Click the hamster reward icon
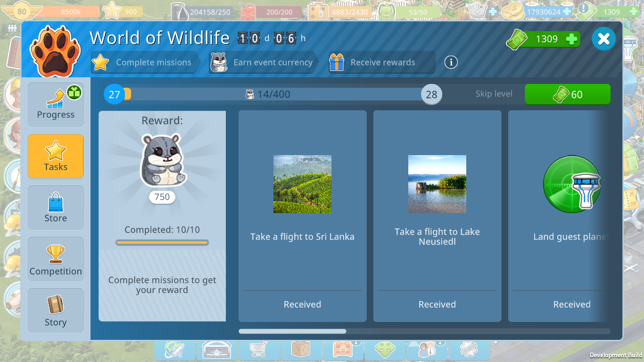644x362 pixels. tap(162, 160)
